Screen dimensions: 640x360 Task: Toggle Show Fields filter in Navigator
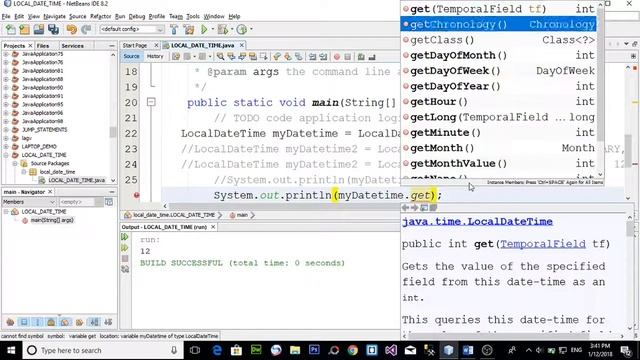coord(24,322)
